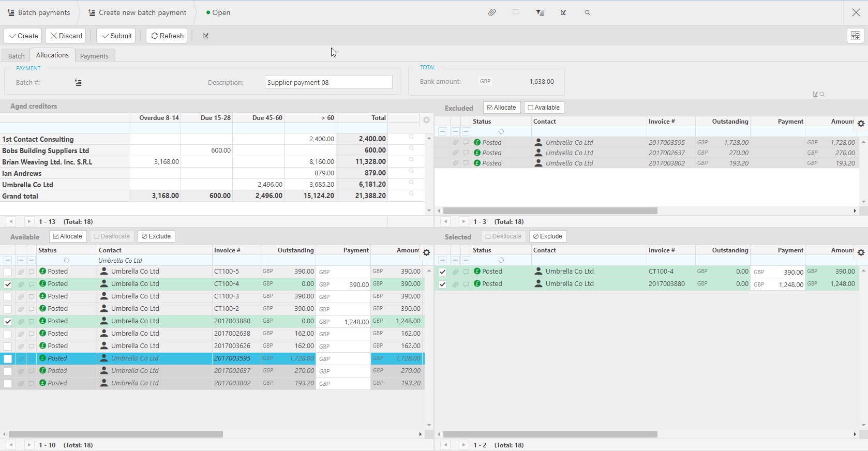Open Excluded grid settings gear
This screenshot has height=451, width=868.
tap(861, 124)
